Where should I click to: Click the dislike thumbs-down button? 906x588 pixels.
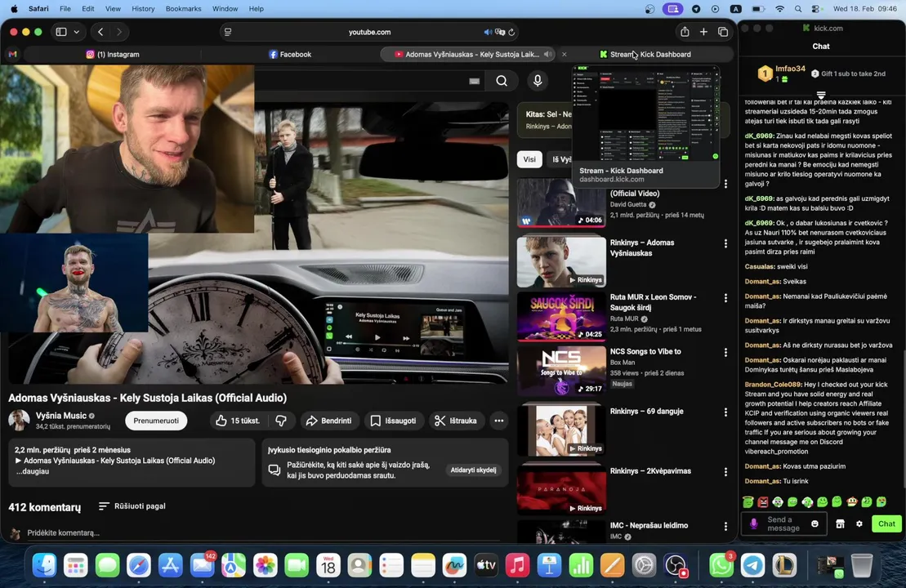point(281,421)
